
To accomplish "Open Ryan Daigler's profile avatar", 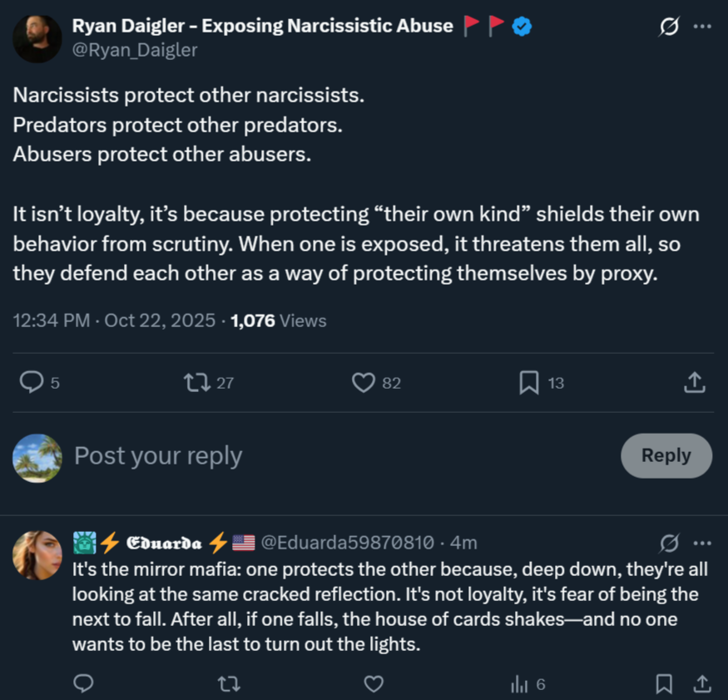I will [x=37, y=38].
